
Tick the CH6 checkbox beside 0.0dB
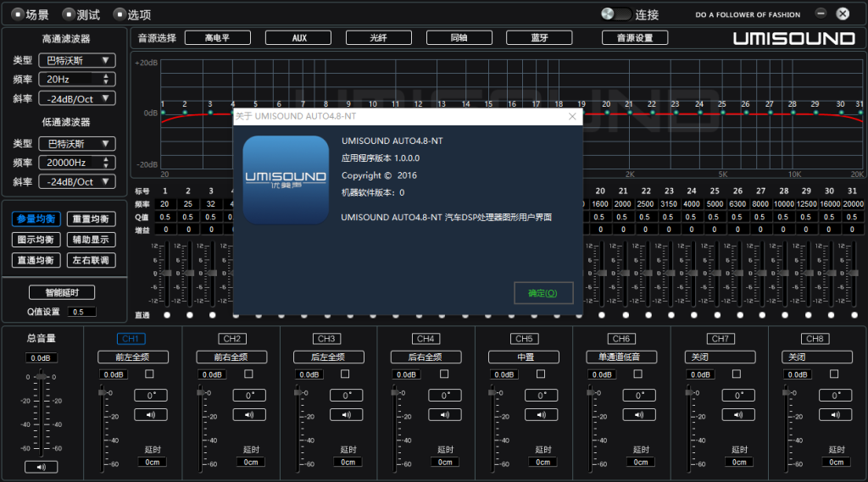637,374
